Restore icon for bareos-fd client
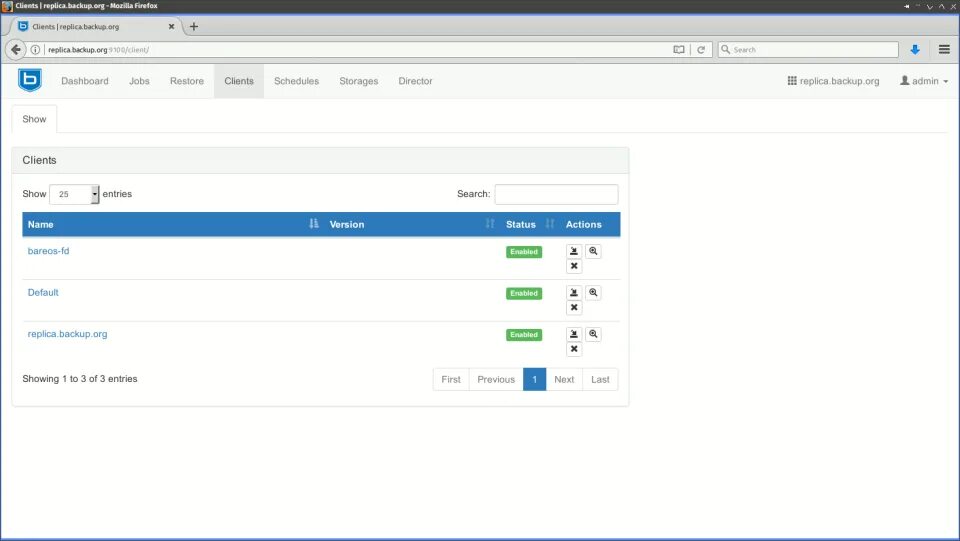This screenshot has height=541, width=960. [574, 251]
